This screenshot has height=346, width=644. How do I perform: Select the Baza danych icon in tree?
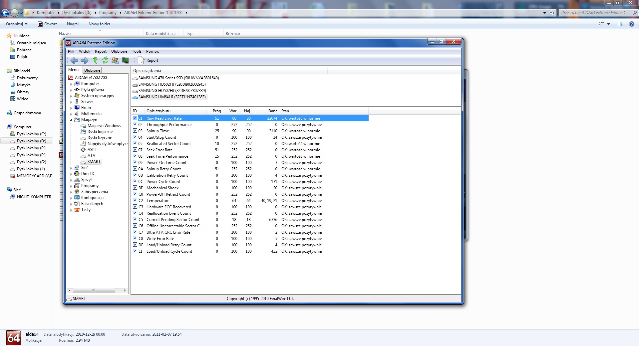(x=77, y=204)
